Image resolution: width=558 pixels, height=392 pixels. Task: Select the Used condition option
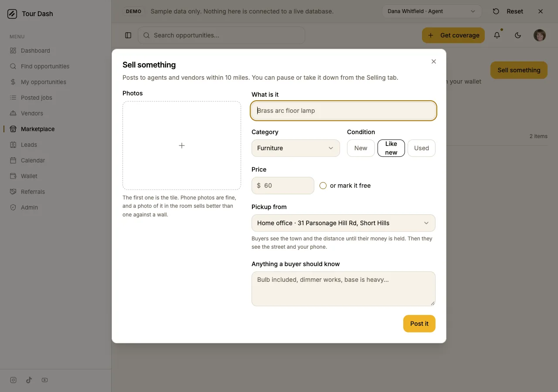point(422,148)
